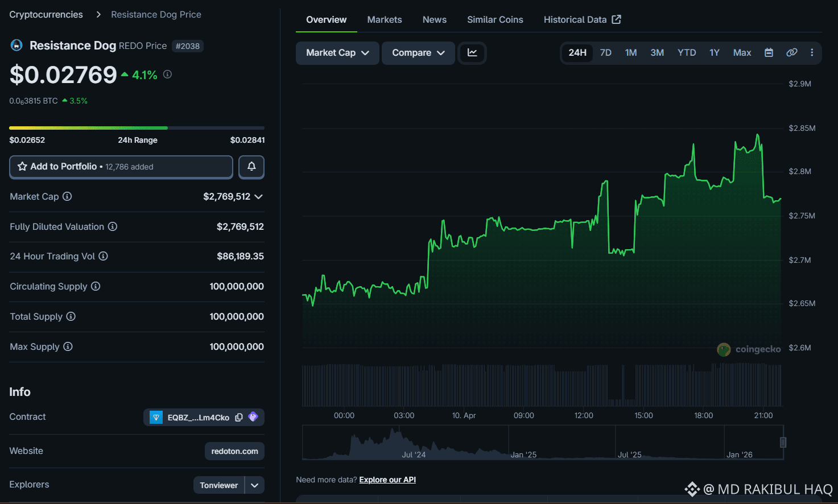Click the EQBZ_...Lm4Cko contract address
The height and width of the screenshot is (504, 838).
pyautogui.click(x=199, y=418)
